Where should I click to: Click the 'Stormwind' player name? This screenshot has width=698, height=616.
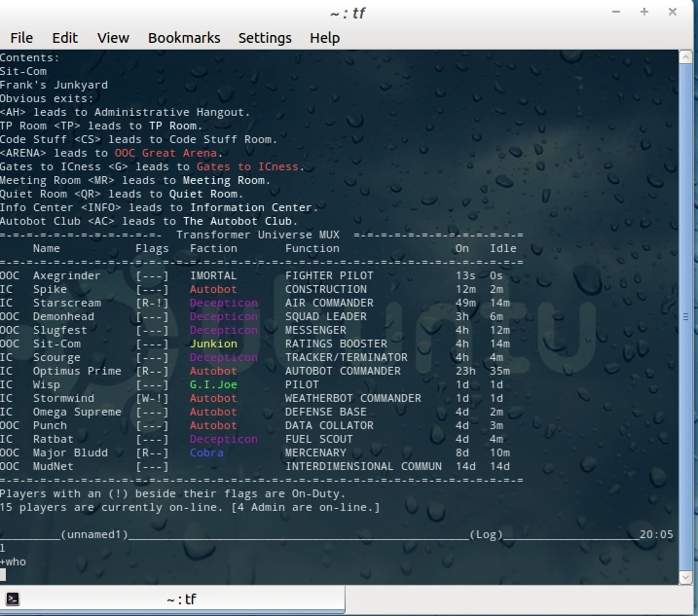tap(63, 398)
